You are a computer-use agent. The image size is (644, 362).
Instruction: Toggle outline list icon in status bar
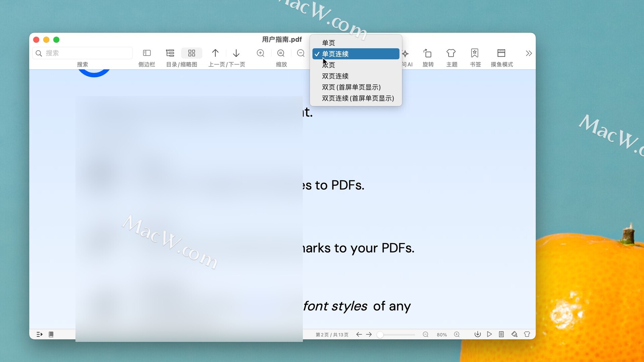[40, 334]
